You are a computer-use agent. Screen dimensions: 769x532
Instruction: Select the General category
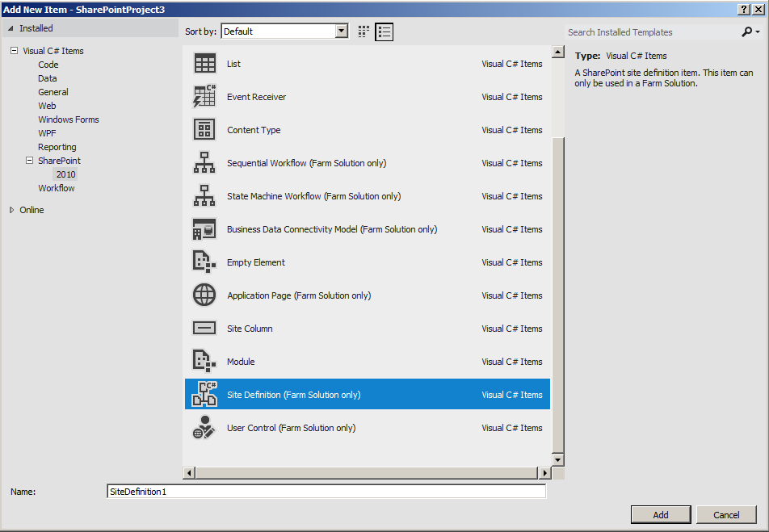tap(53, 92)
